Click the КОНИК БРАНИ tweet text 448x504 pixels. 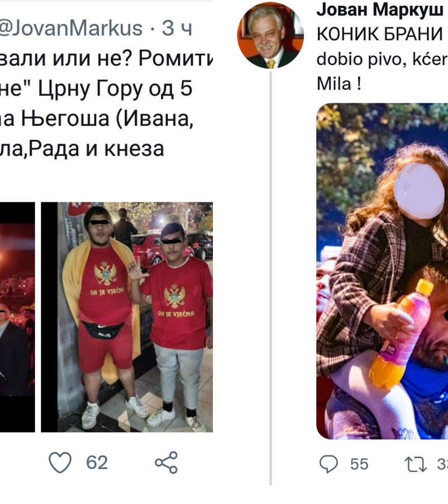click(380, 34)
